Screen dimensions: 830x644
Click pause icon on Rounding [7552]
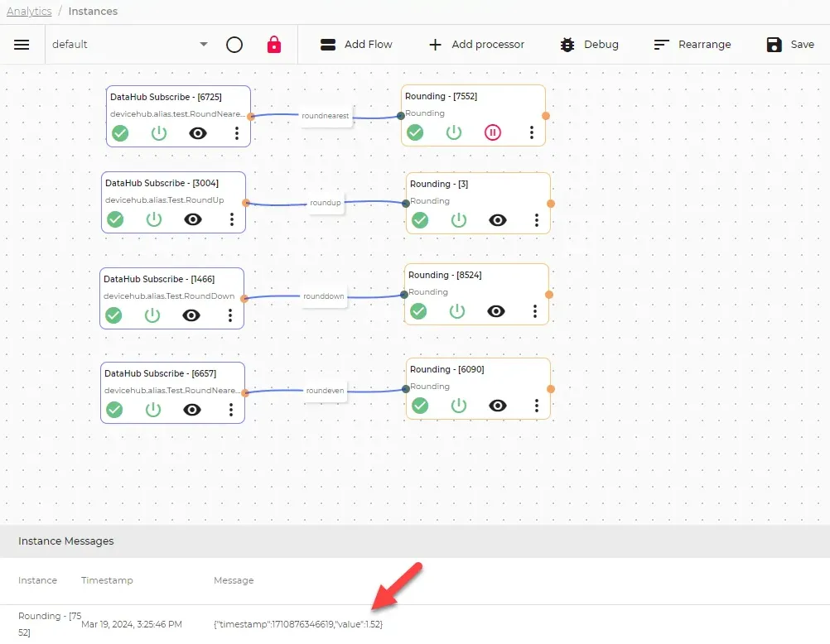coord(493,132)
